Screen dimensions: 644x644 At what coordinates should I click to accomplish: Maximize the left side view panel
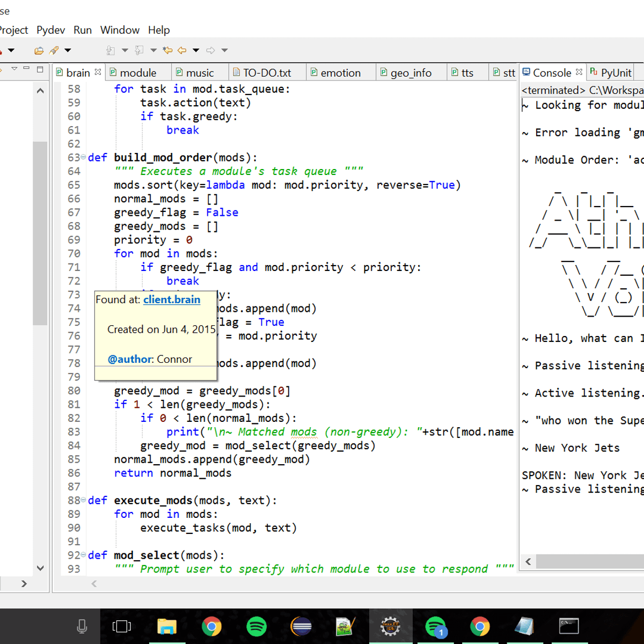40,69
